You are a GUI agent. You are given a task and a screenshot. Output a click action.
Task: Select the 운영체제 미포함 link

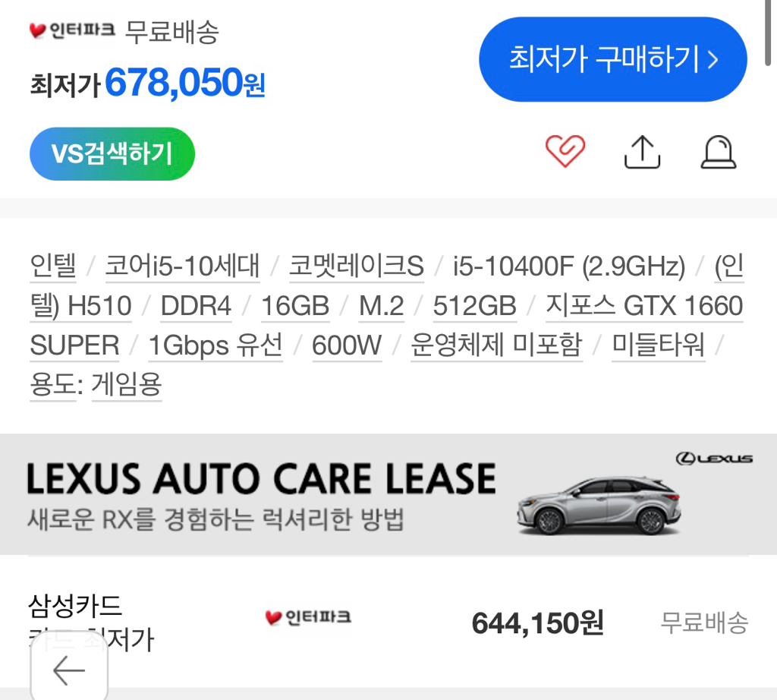496,345
